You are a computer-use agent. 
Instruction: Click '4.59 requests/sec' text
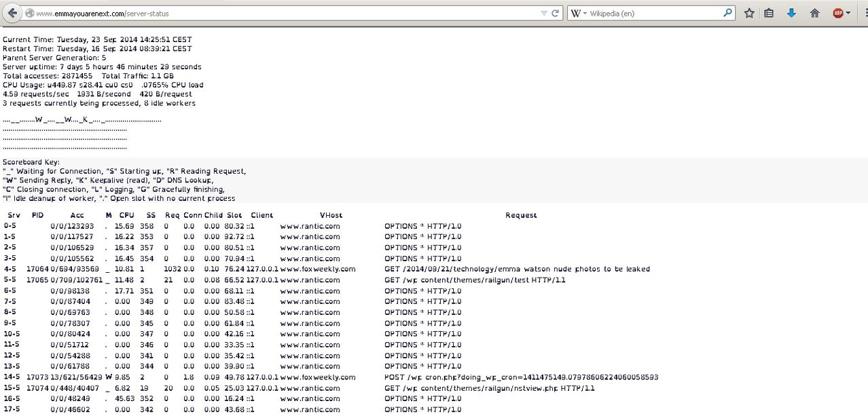coord(36,94)
